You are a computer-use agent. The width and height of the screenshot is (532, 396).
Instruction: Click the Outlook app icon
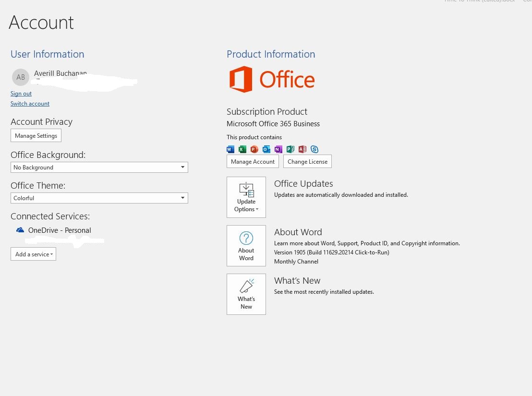(266, 149)
